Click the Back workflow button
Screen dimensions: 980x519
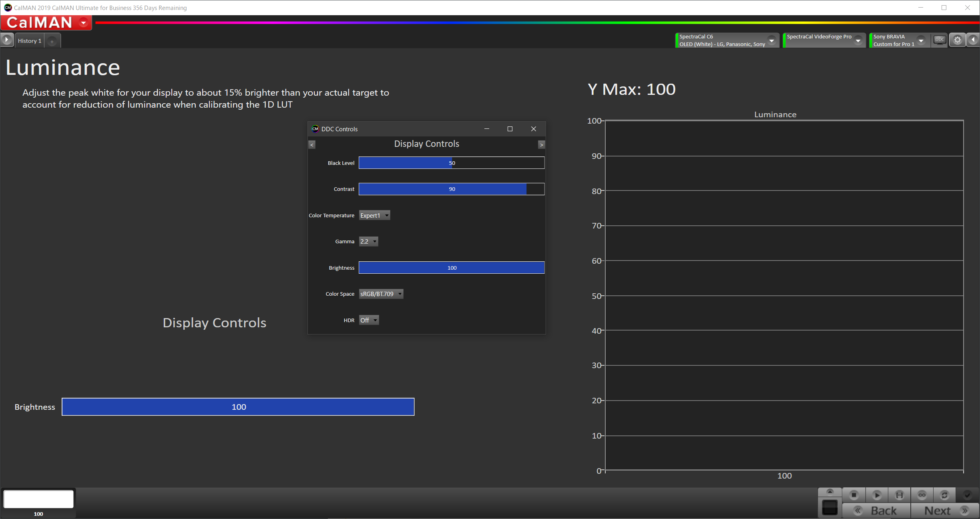877,511
